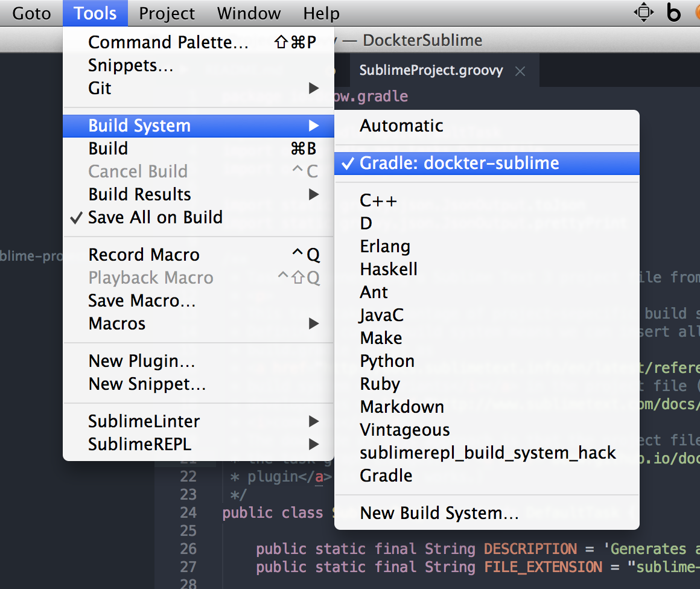Choose Command Palette… from Tools menu
The image size is (700, 589).
point(198,42)
